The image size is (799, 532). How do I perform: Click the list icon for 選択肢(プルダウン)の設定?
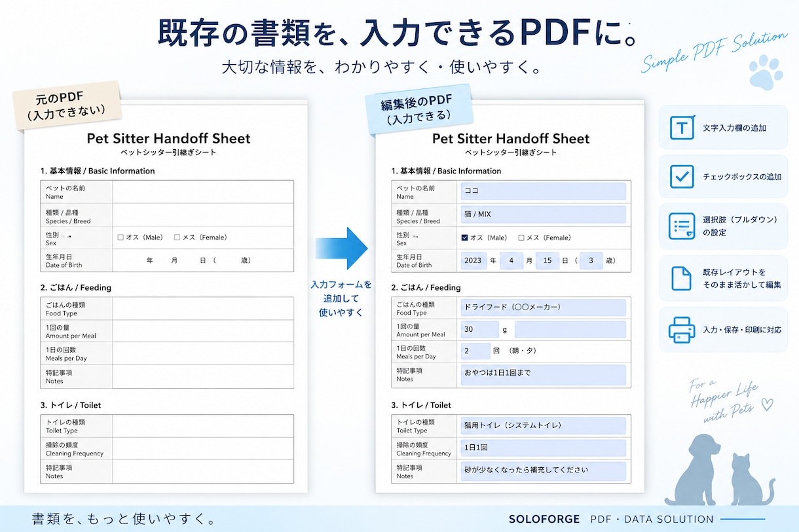682,226
